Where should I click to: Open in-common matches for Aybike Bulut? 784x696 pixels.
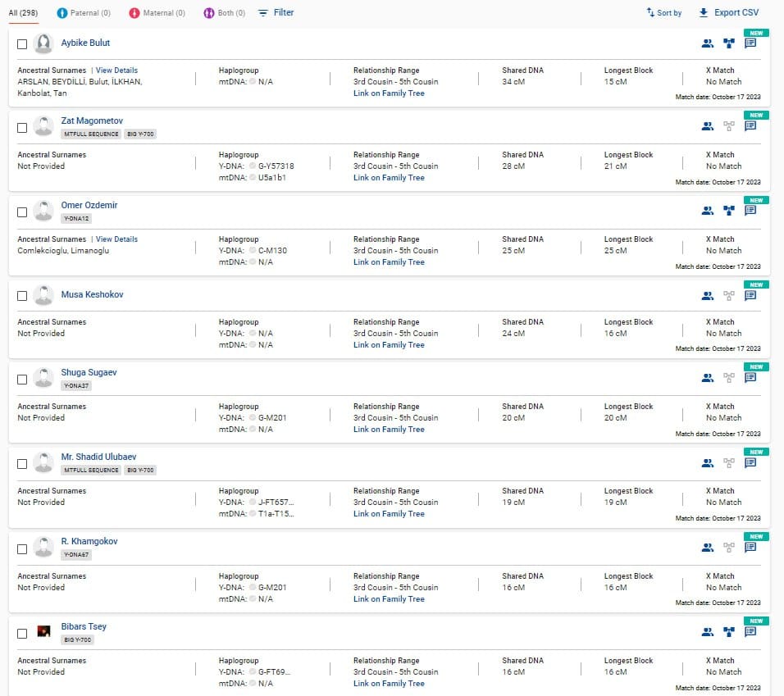pos(707,43)
